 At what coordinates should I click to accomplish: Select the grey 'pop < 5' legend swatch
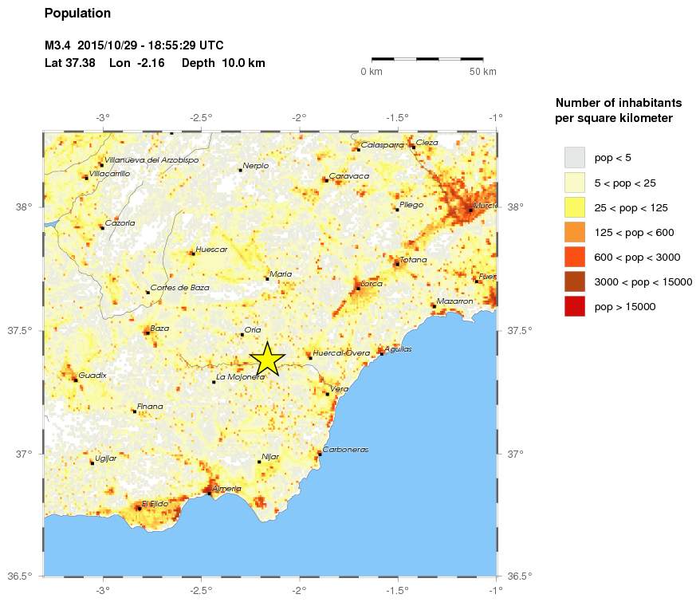(575, 158)
